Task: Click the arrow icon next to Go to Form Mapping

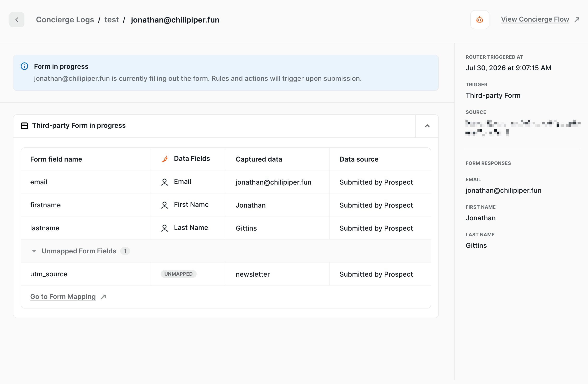Action: (x=104, y=297)
